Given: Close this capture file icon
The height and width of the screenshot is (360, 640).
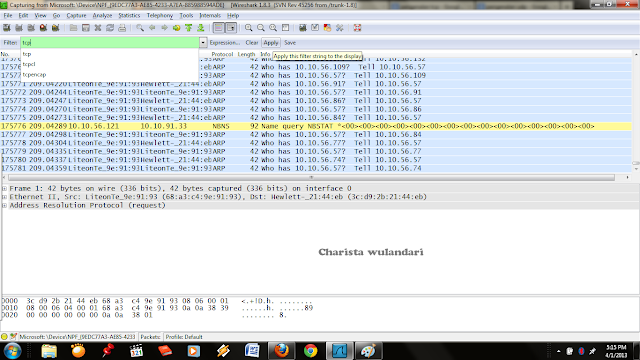Looking at the screenshot, I should (98, 28).
